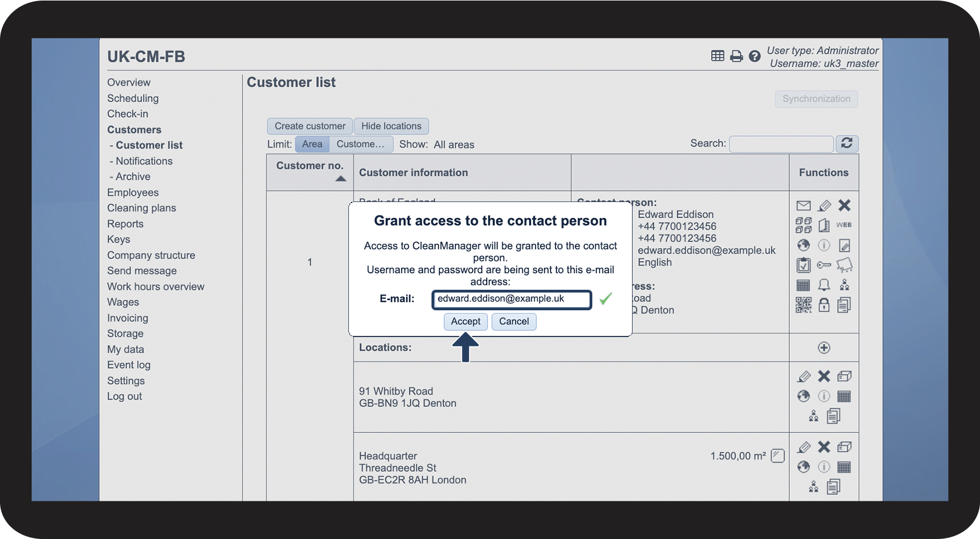The height and width of the screenshot is (539, 980).
Task: Click the bell notification icon in Functions
Action: [x=824, y=285]
